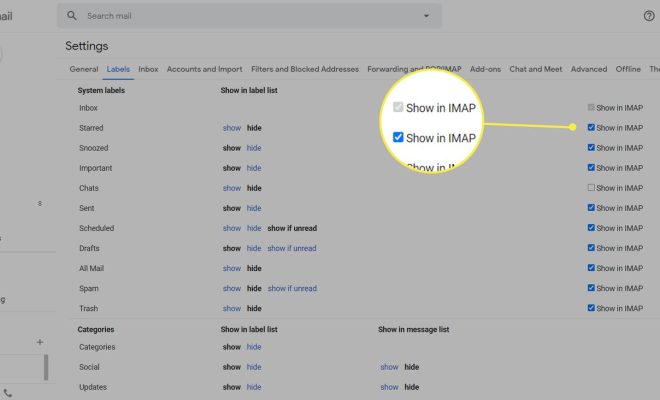Click the left sidebar scrollbar thumb
Viewport: 660px width, 400px height.
(46, 367)
